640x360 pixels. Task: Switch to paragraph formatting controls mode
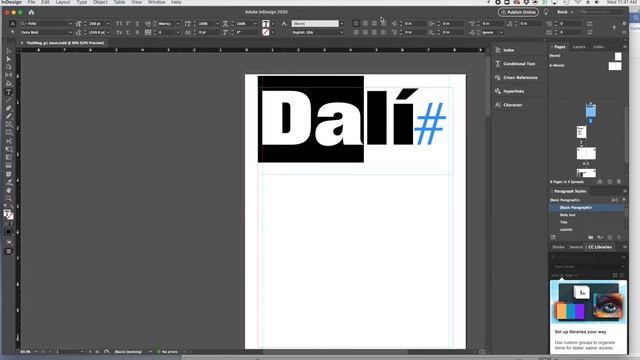(x=13, y=32)
